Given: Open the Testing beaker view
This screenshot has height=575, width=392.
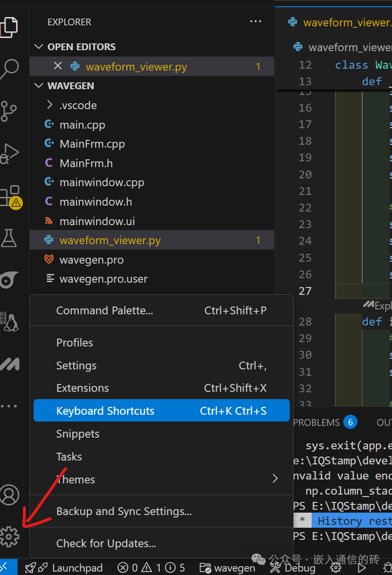Looking at the screenshot, I should click(10, 238).
